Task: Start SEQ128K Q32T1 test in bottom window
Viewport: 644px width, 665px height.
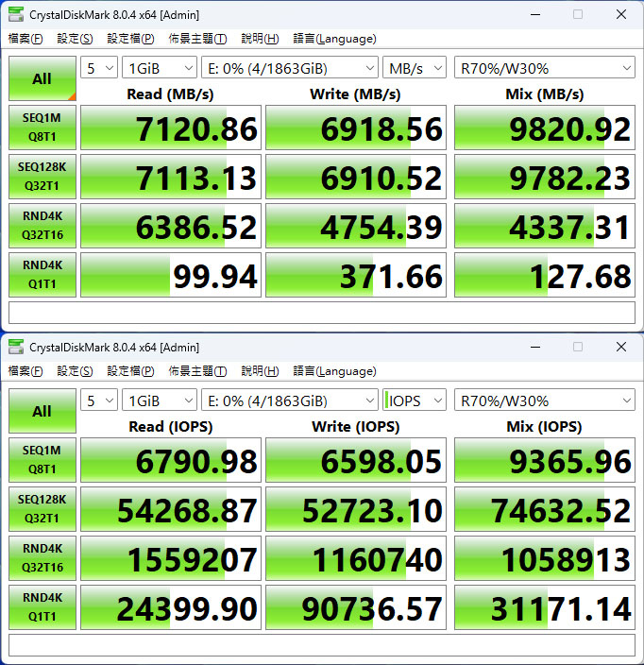Action: tap(42, 509)
